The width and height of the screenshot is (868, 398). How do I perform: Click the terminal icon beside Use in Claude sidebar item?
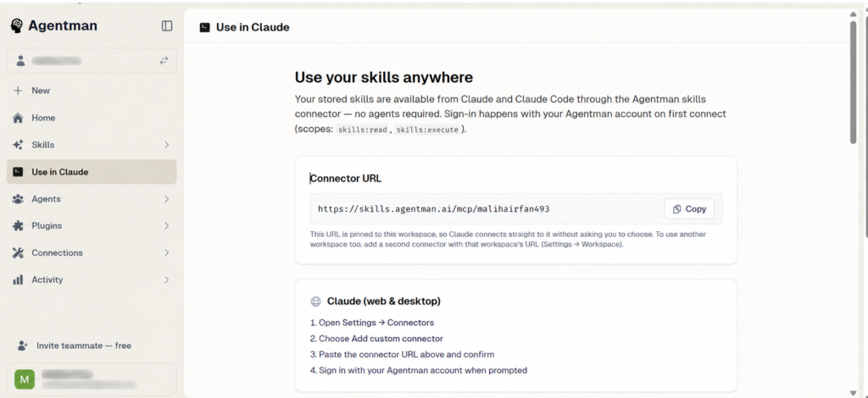[18, 172]
